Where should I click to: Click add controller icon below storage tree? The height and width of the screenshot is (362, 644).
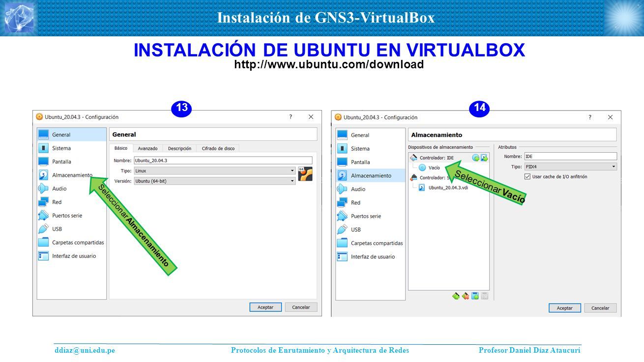point(456,296)
